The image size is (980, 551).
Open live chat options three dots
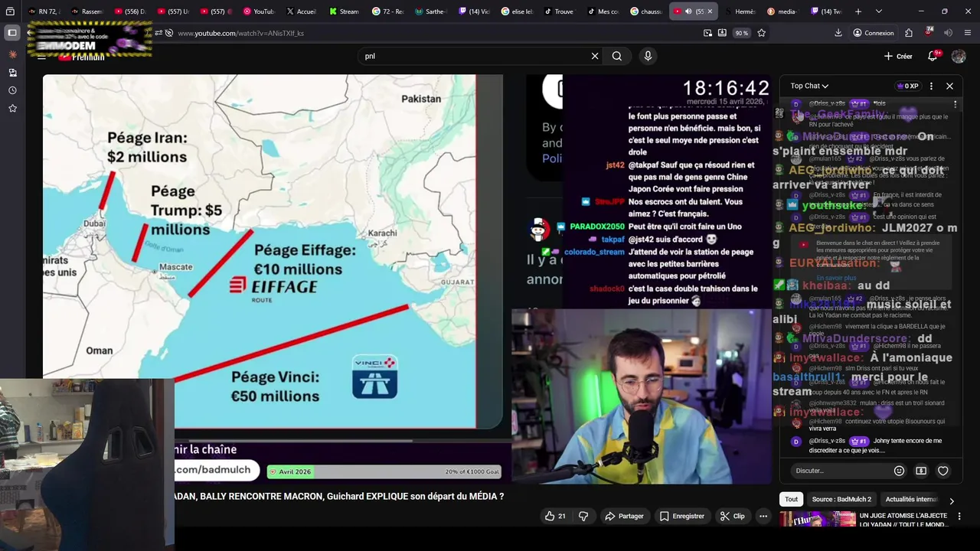pyautogui.click(x=931, y=86)
